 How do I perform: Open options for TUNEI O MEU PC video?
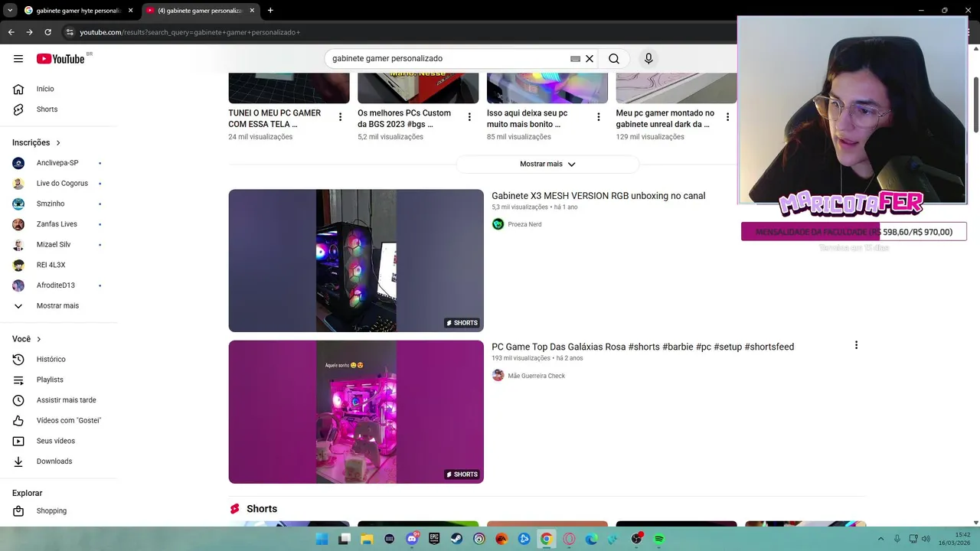pos(340,117)
